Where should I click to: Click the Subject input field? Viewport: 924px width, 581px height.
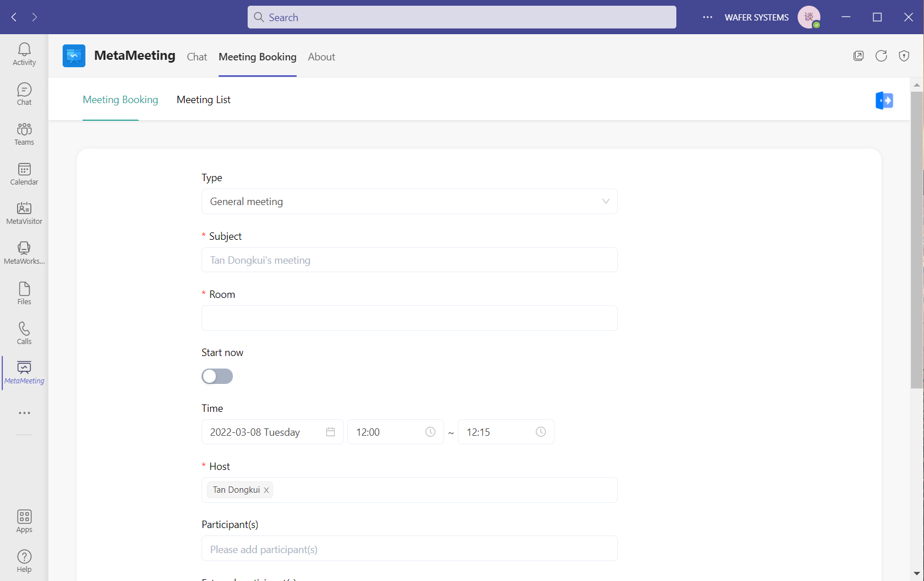click(x=409, y=260)
